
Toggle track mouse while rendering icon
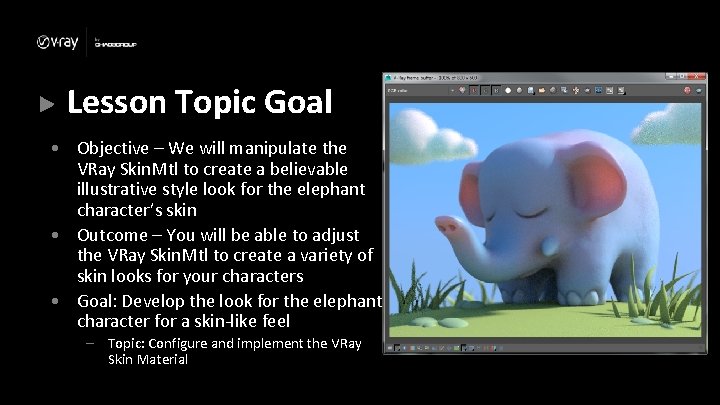click(576, 90)
